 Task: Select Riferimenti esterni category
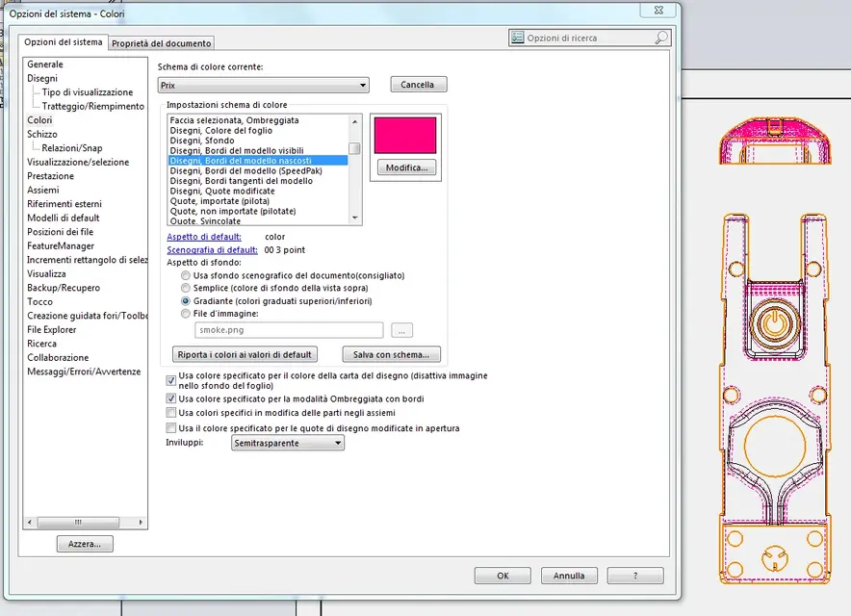point(64,204)
